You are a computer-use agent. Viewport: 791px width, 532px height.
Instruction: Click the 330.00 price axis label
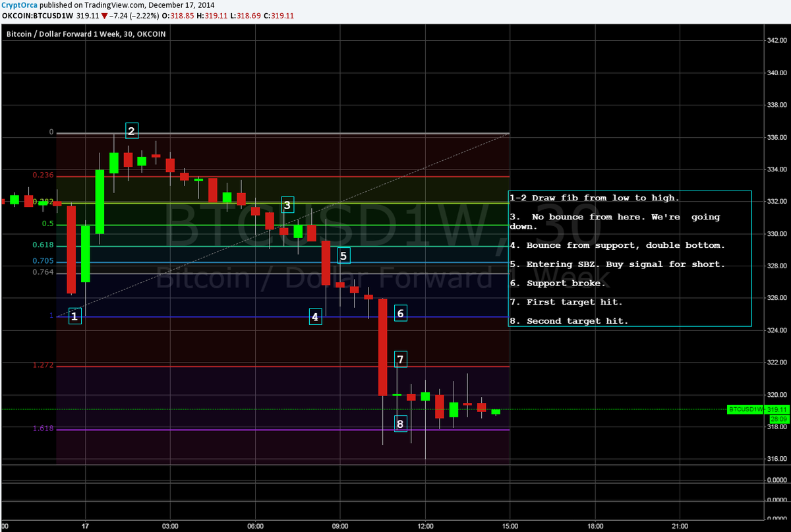(x=776, y=234)
